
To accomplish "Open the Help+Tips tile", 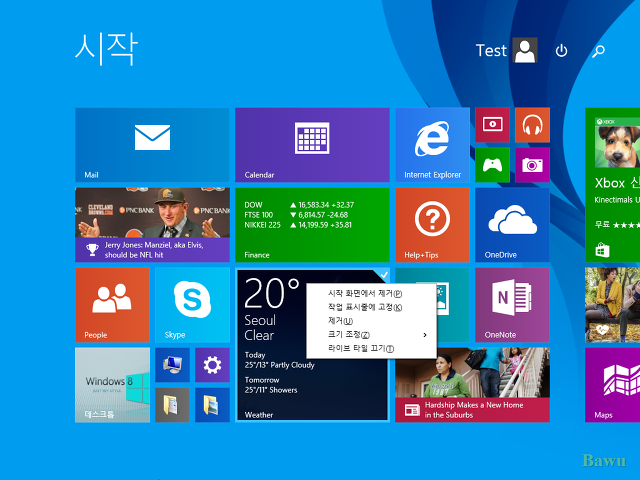I will pos(432,225).
